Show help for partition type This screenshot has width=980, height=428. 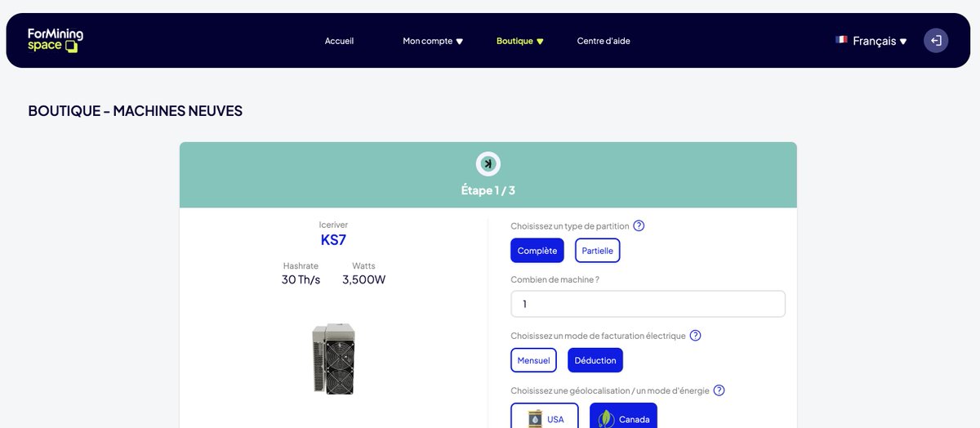[639, 225]
